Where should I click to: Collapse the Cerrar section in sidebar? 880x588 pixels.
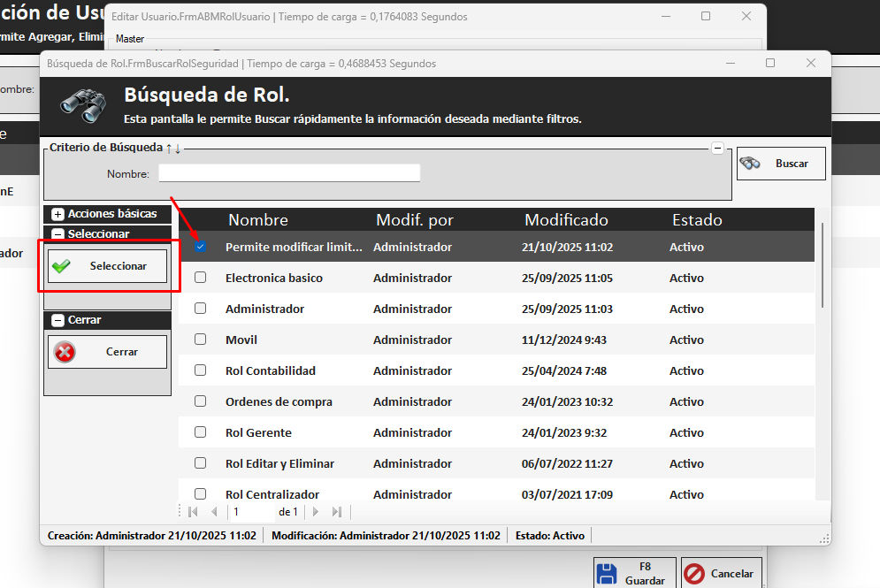point(58,320)
